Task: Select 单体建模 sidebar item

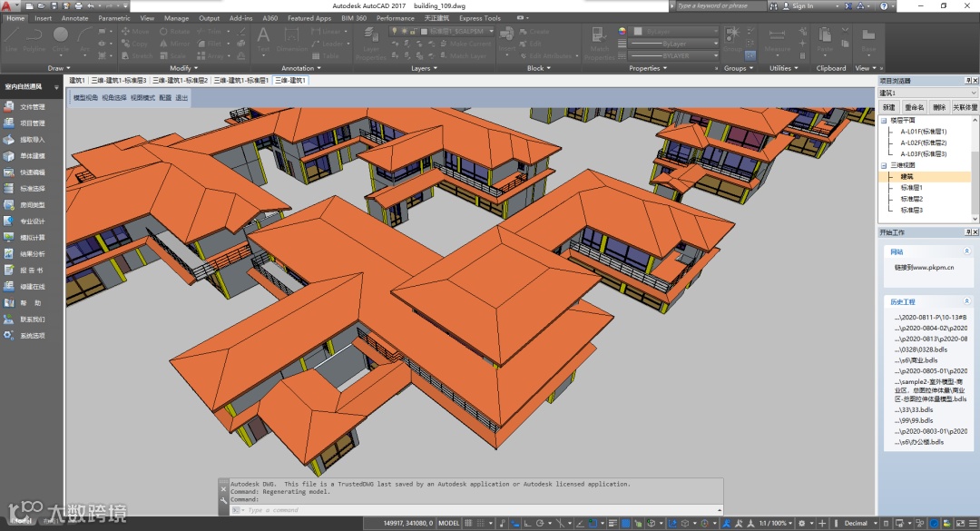Action: click(x=25, y=156)
